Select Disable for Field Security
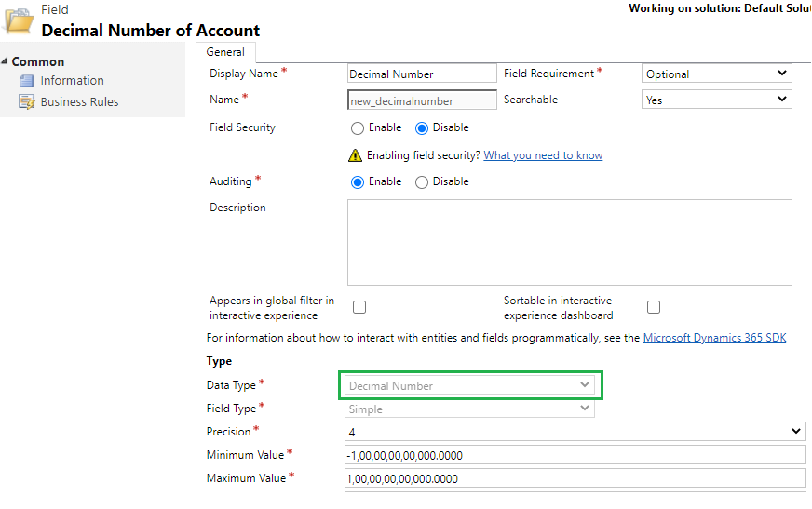 coord(422,128)
